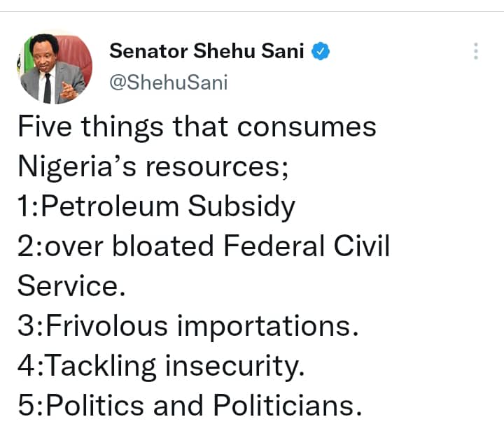Click the word "Service." in the tweet
Viewport: 504px width, 431px height.
click(x=67, y=287)
